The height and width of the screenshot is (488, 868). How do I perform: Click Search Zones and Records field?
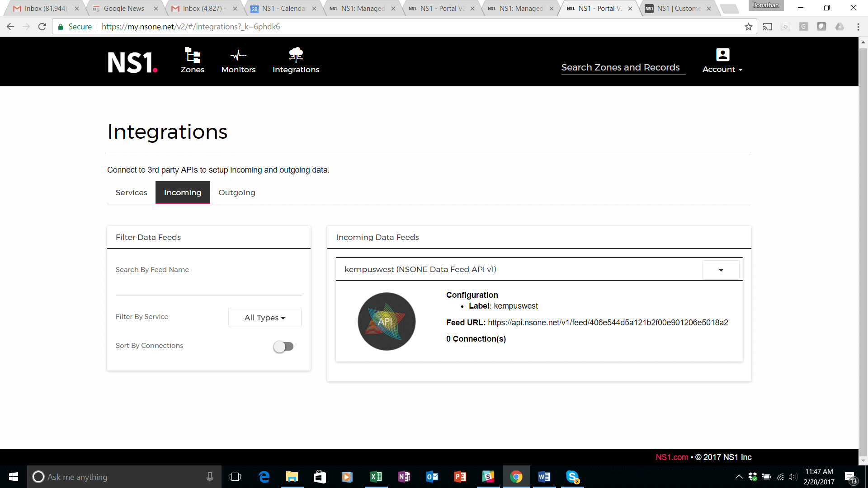[x=623, y=68]
